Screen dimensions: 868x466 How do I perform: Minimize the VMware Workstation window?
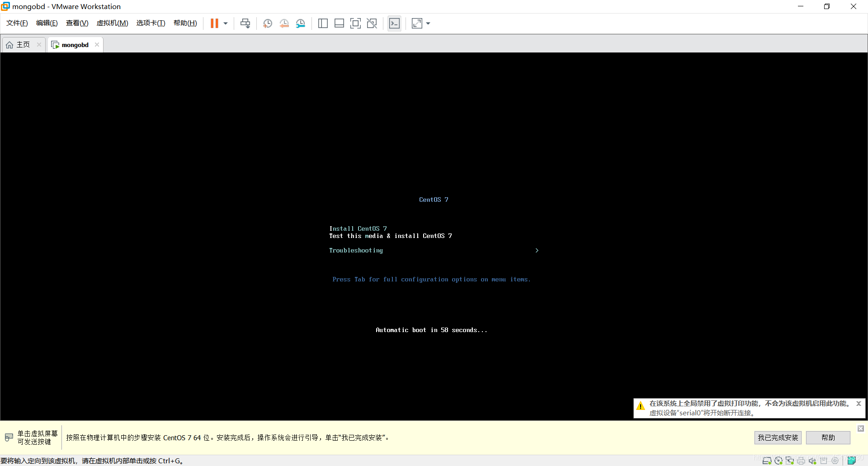(801, 6)
